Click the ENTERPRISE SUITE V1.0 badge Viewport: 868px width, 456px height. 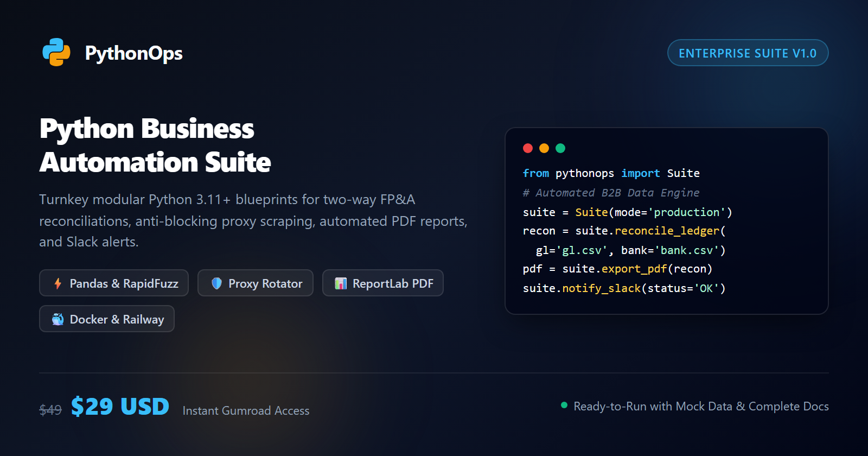(748, 53)
